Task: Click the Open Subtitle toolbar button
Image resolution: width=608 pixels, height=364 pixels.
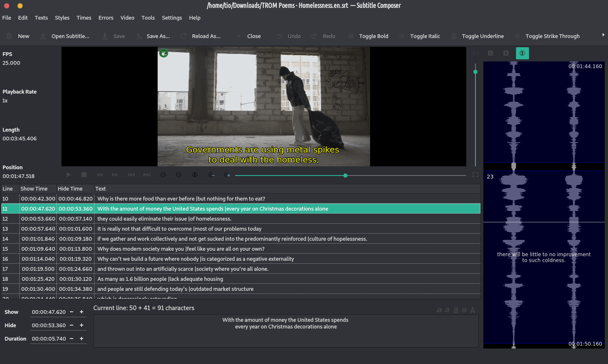Action: point(65,36)
